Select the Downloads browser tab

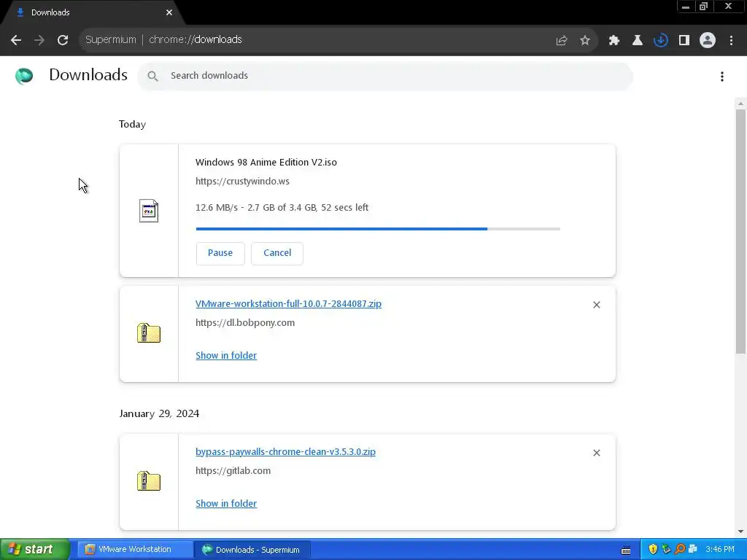[x=93, y=12]
